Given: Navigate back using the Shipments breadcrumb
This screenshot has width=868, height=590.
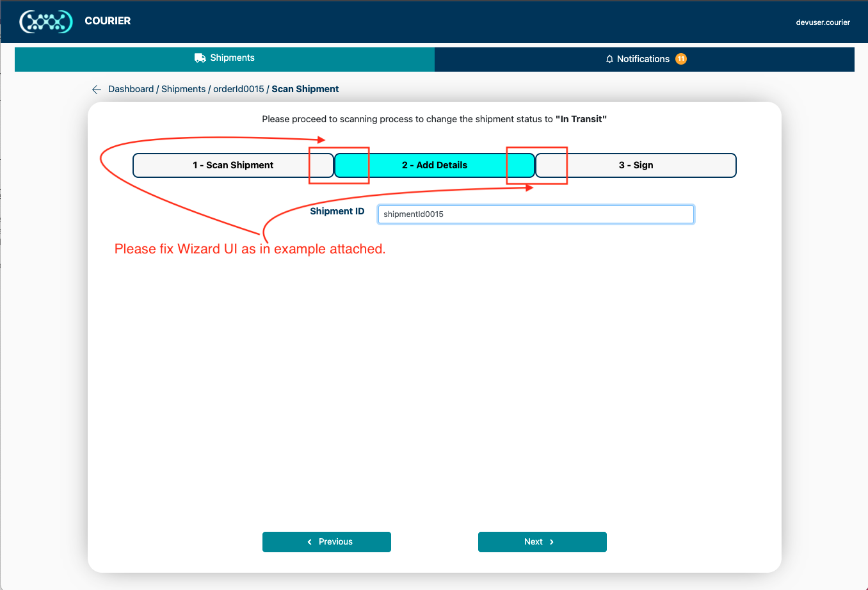Looking at the screenshot, I should (x=183, y=89).
